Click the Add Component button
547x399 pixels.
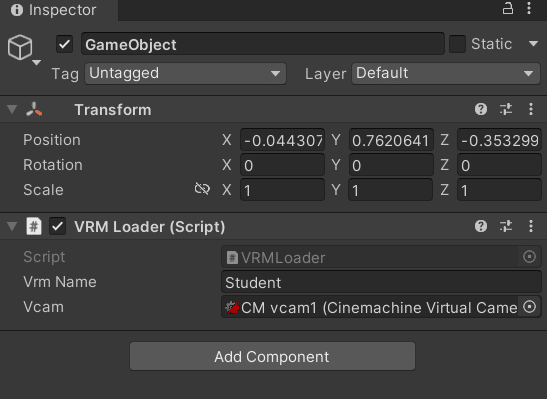click(272, 356)
